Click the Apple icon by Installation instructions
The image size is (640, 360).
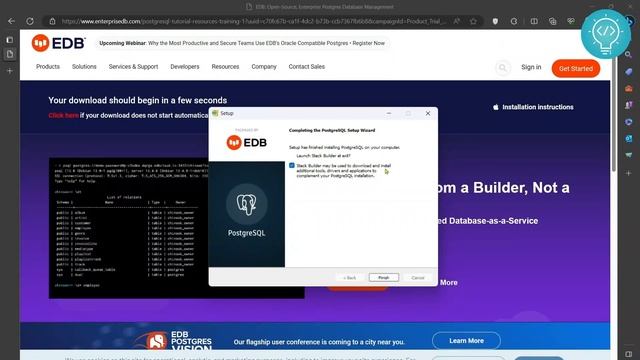coord(496,107)
